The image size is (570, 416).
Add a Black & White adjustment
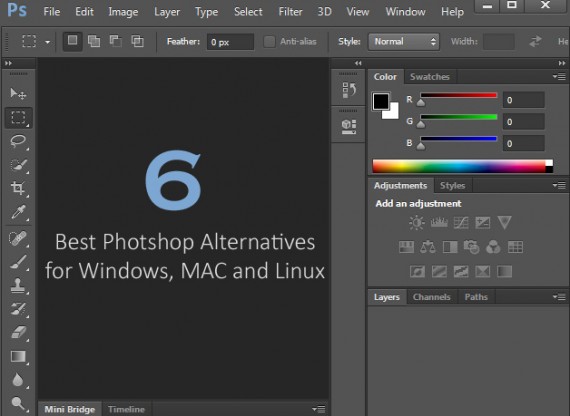coord(450,247)
